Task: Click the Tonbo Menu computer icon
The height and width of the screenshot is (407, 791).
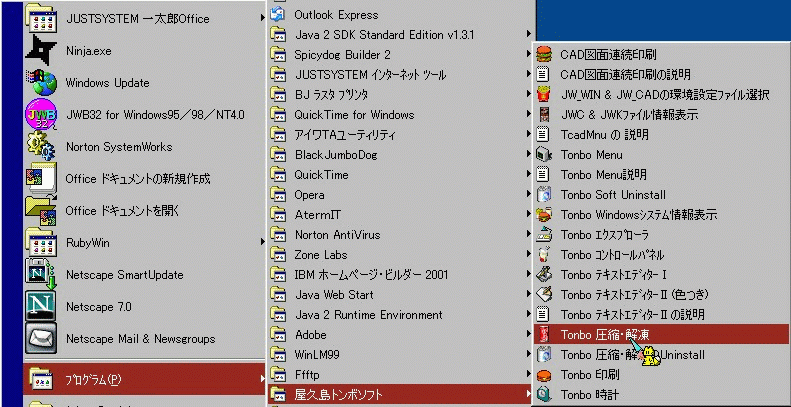Action: click(544, 154)
